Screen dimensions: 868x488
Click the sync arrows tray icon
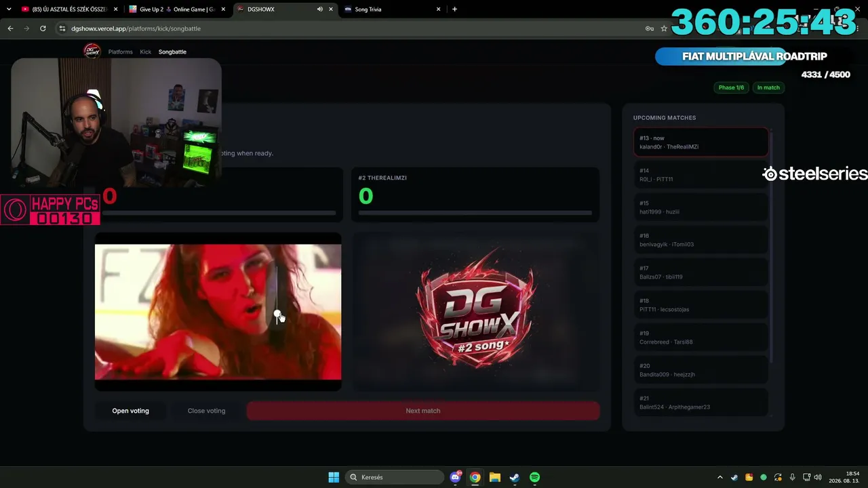point(778,477)
